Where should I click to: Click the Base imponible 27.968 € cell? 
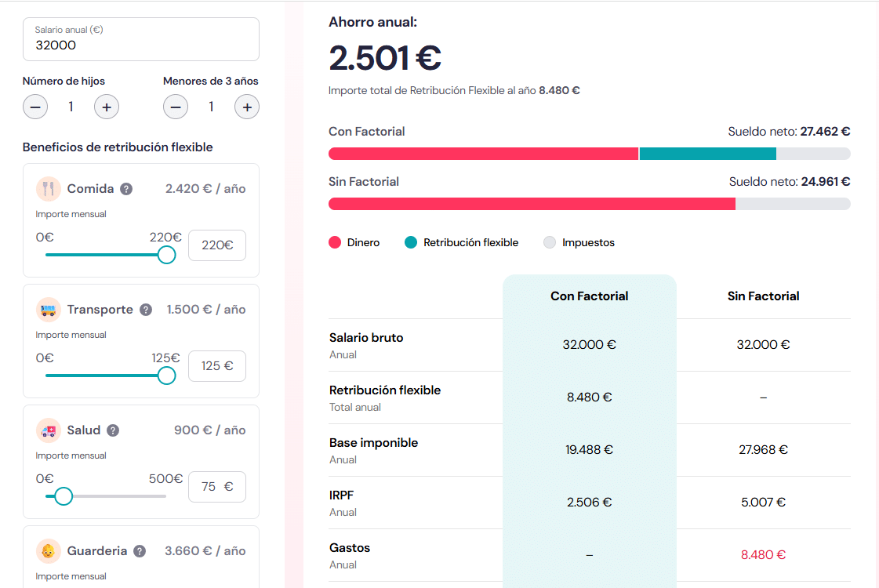click(x=763, y=449)
